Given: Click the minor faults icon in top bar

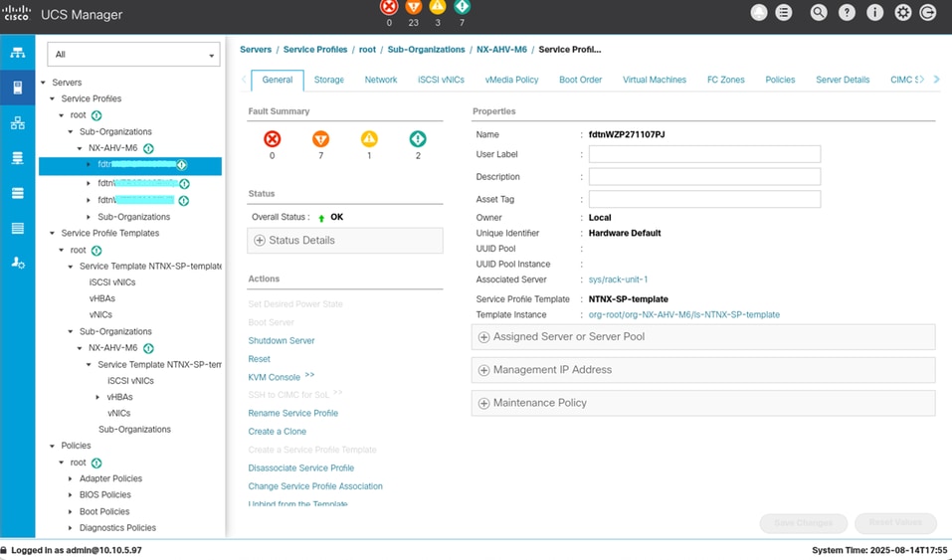Looking at the screenshot, I should (x=438, y=7).
